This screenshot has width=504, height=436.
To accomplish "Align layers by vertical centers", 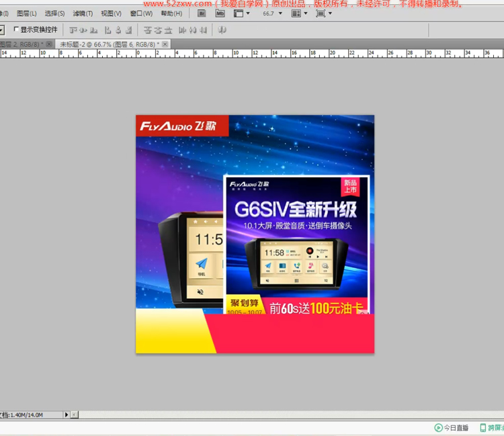I will (x=83, y=30).
